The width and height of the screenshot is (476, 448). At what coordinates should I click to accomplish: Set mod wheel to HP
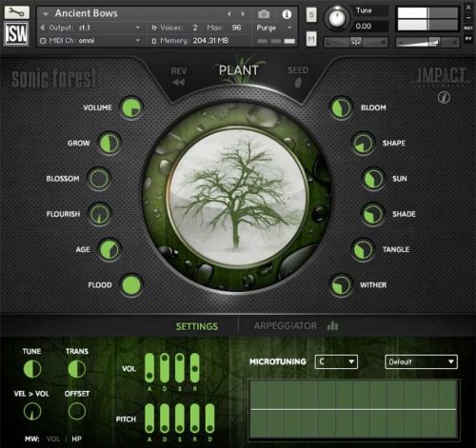(76, 438)
